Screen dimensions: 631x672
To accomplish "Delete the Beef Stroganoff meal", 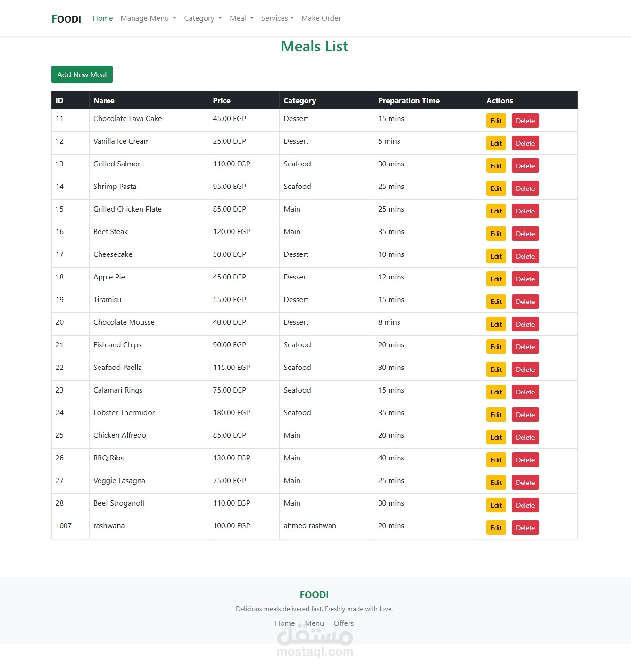I will point(525,505).
